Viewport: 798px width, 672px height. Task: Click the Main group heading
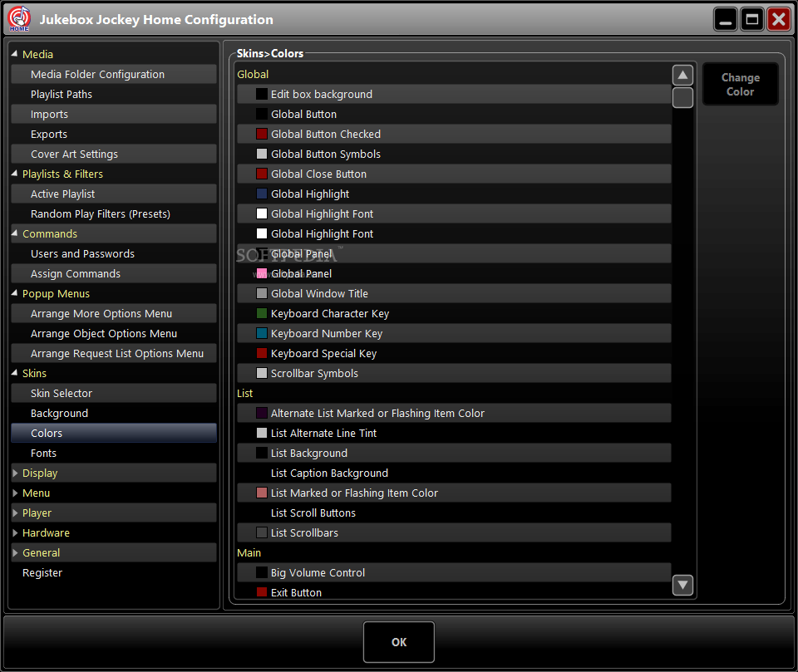tap(249, 552)
